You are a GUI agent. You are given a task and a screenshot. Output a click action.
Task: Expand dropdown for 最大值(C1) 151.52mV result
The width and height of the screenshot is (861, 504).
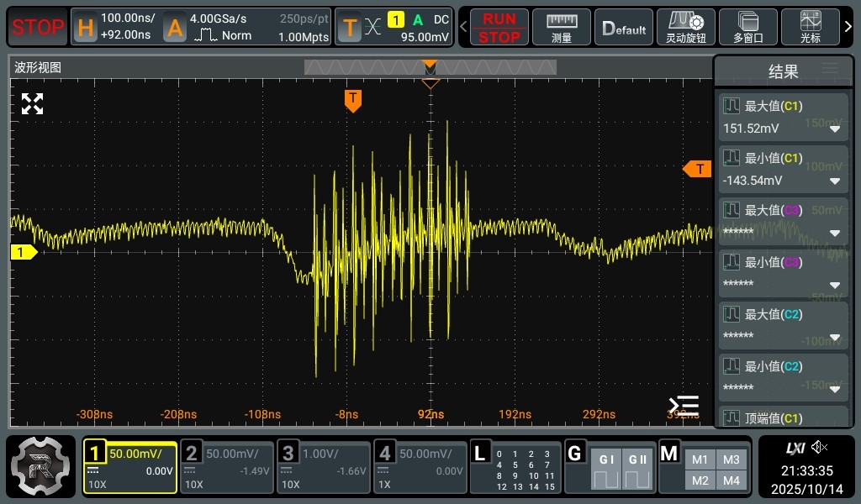835,129
